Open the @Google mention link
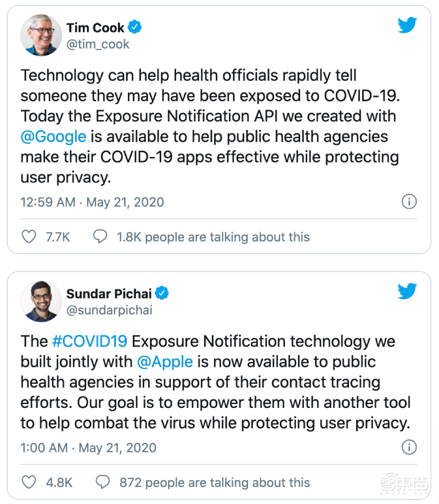 (53, 136)
